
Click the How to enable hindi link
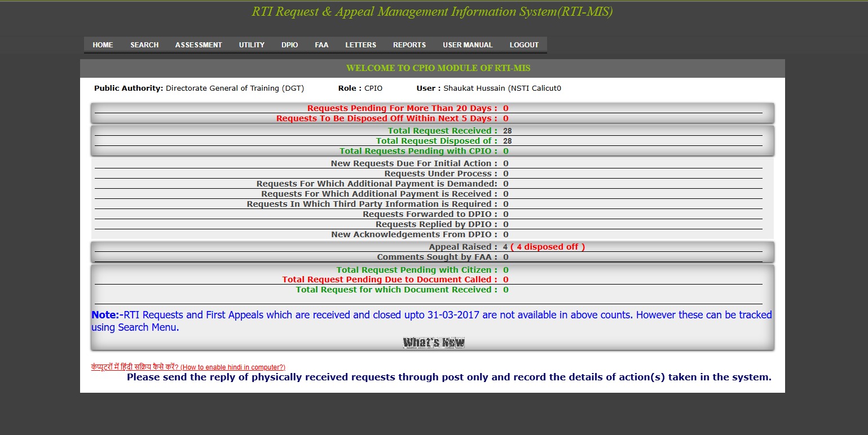pyautogui.click(x=188, y=367)
